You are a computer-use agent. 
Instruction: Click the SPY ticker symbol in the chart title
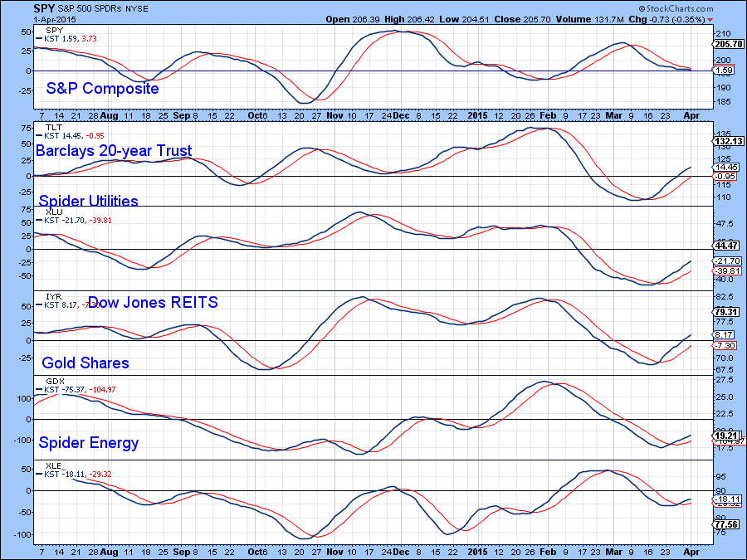point(44,8)
